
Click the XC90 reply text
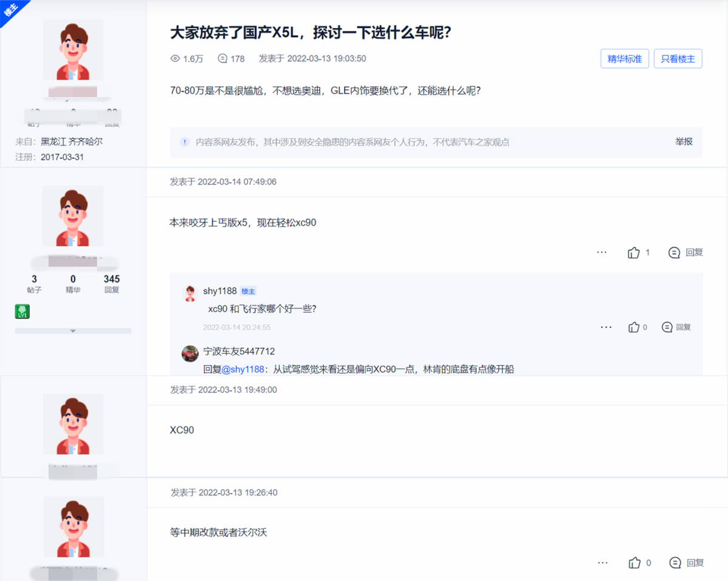182,430
